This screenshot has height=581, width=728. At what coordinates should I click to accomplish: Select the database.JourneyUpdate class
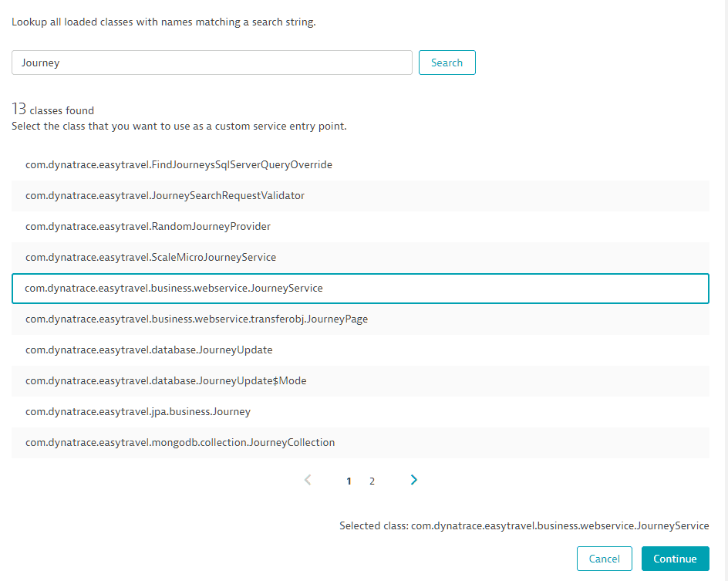pos(149,350)
